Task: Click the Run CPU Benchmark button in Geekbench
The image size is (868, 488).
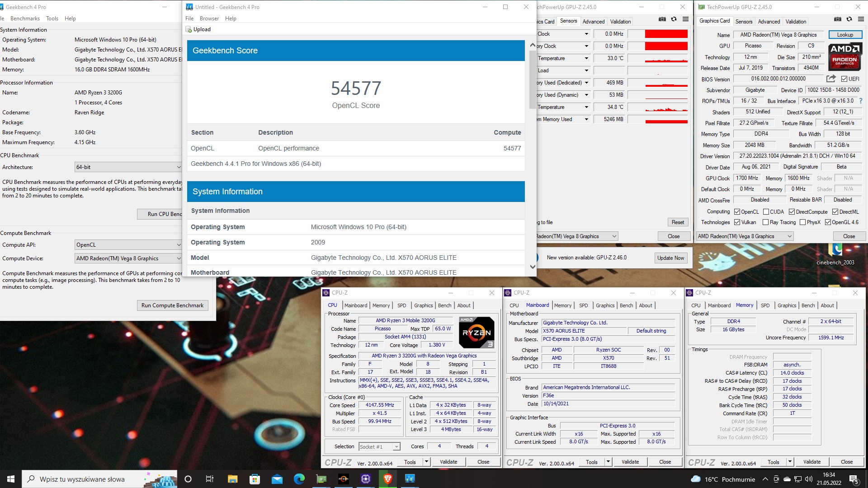Action: coord(160,214)
